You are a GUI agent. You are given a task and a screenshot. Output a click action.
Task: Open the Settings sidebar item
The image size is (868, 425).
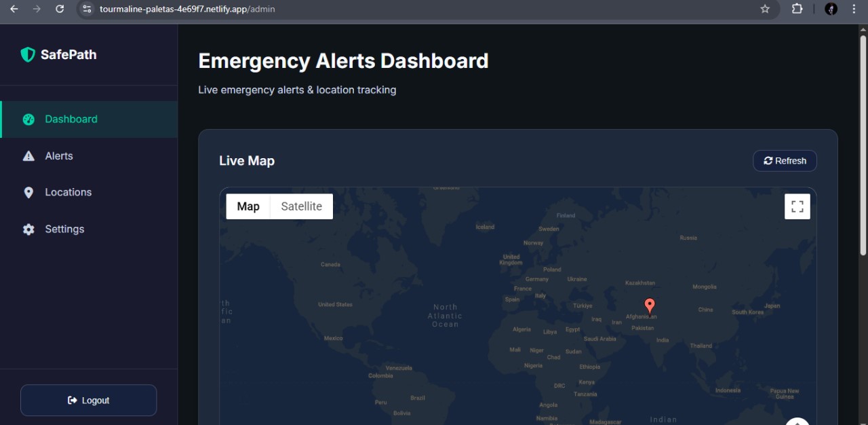[89, 229]
